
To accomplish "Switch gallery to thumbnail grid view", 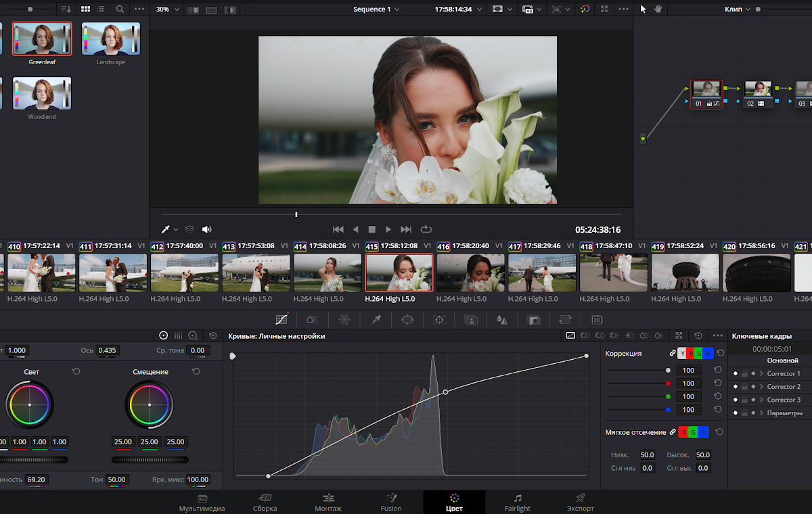I will pyautogui.click(x=85, y=9).
